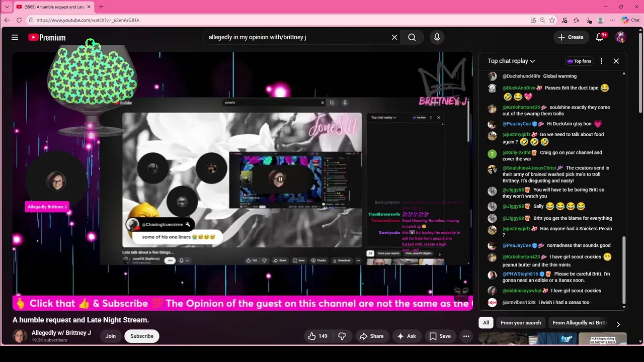
Task: Add this page to favorites star
Action: [552, 20]
